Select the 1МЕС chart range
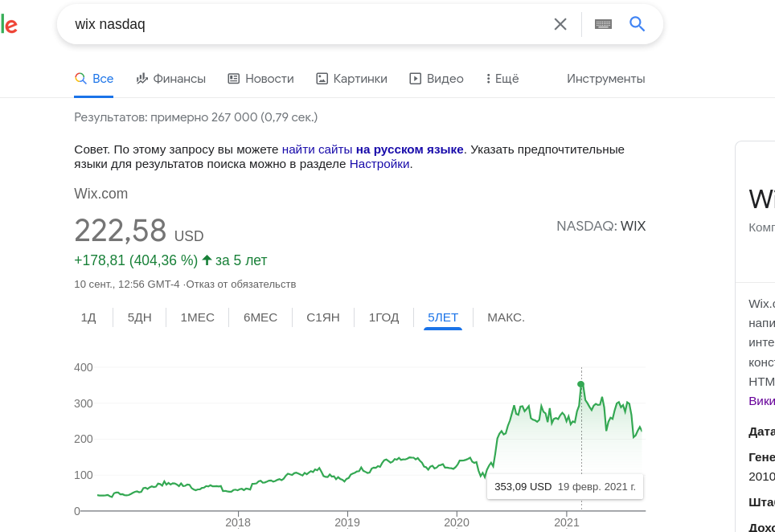 coord(197,317)
